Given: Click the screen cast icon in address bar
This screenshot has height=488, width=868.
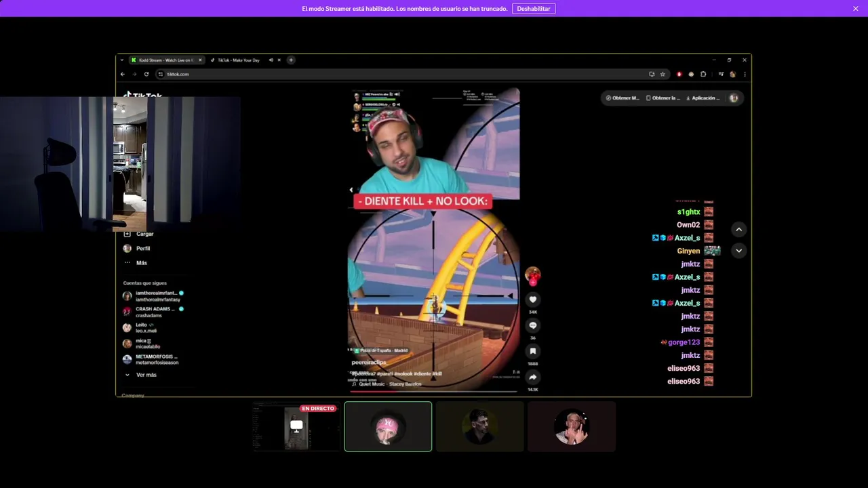Looking at the screenshot, I should 652,74.
